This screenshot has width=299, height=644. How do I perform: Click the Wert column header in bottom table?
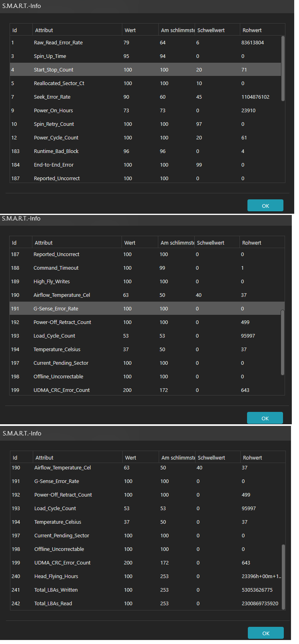(140, 457)
